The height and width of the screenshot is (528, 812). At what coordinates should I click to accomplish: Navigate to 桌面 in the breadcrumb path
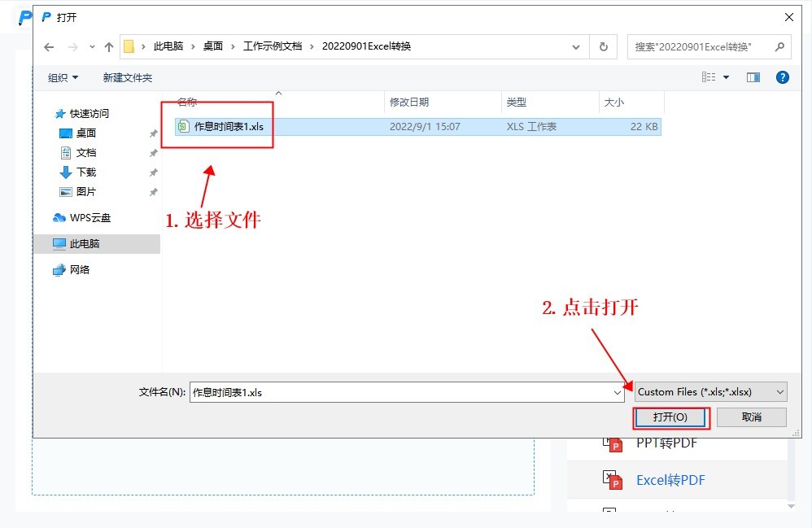213,46
